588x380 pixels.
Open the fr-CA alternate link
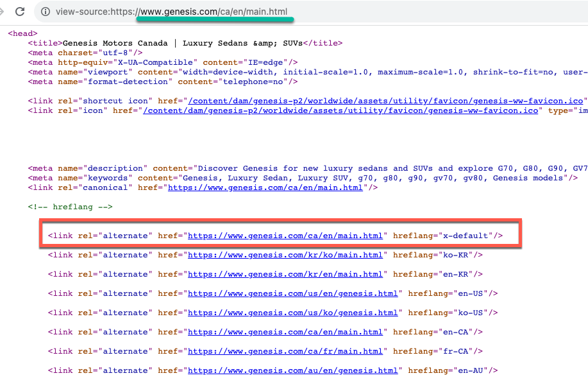pyautogui.click(x=285, y=352)
